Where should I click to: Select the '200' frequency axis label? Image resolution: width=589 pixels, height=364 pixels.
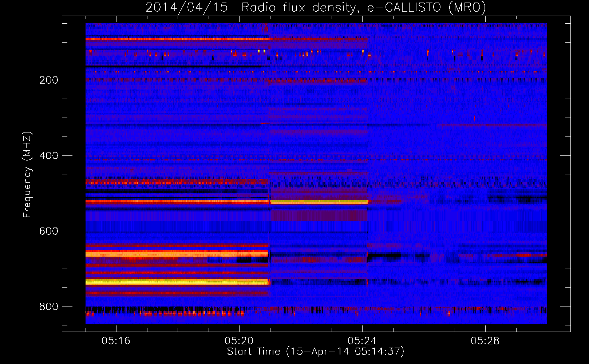pyautogui.click(x=49, y=80)
